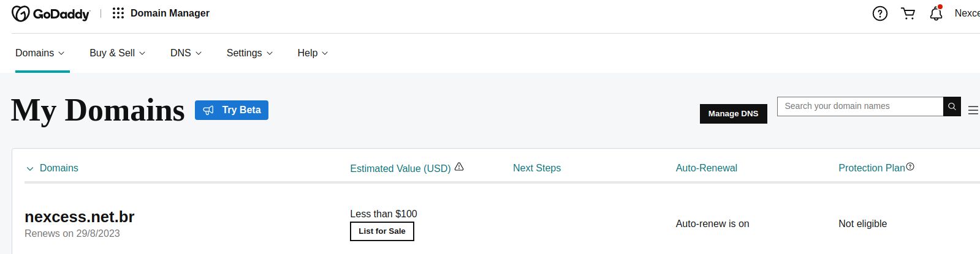This screenshot has width=980, height=254.
Task: Click the Estimated Value warning icon
Action: click(x=459, y=166)
